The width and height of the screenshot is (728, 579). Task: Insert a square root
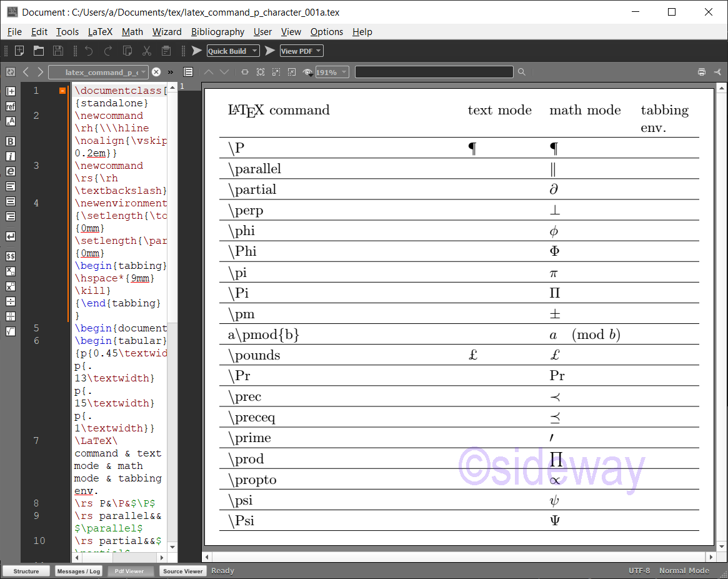tap(11, 331)
